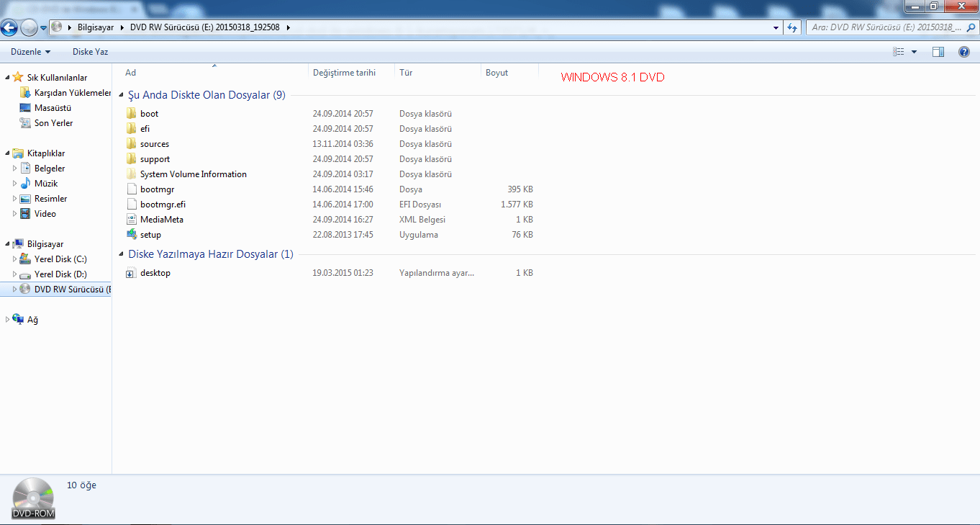Click the type text 'XML Belgesi'
The height and width of the screenshot is (525, 980).
click(422, 220)
